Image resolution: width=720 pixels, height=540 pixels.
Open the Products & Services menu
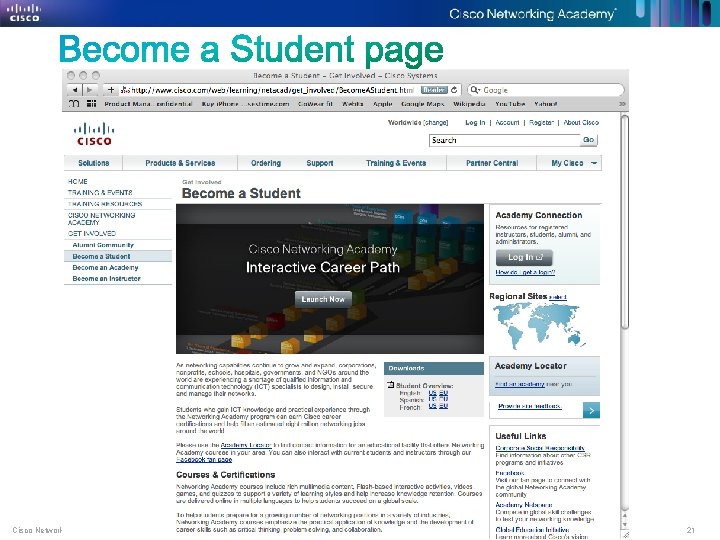[x=180, y=163]
